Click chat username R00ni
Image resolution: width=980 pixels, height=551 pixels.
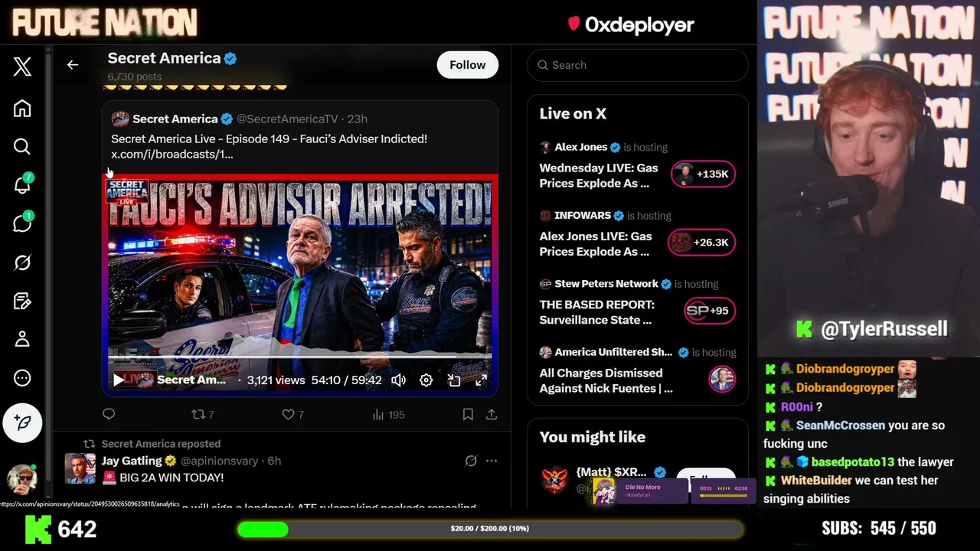tap(797, 407)
